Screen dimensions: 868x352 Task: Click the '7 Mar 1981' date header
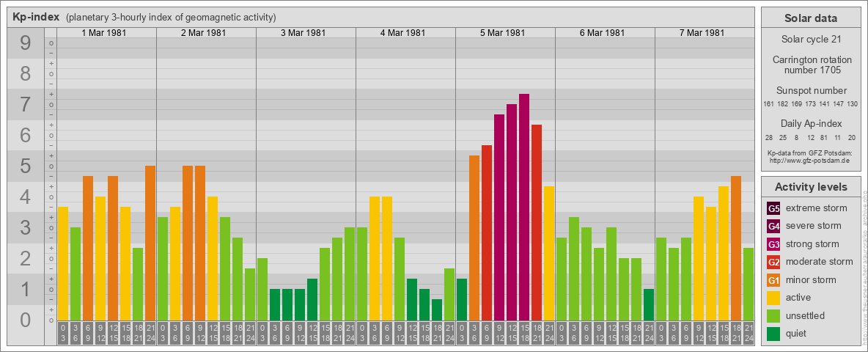pyautogui.click(x=702, y=33)
